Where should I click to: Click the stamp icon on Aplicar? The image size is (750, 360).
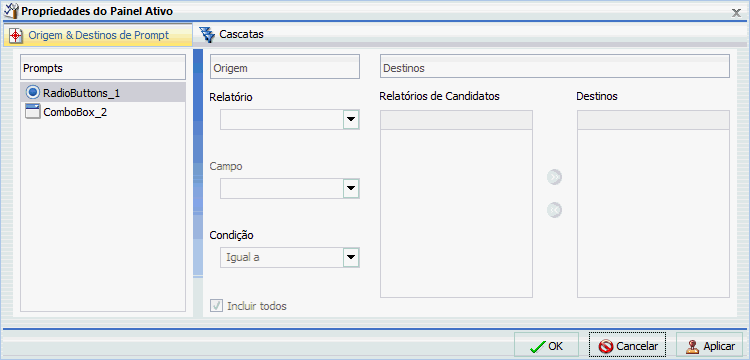point(692,346)
